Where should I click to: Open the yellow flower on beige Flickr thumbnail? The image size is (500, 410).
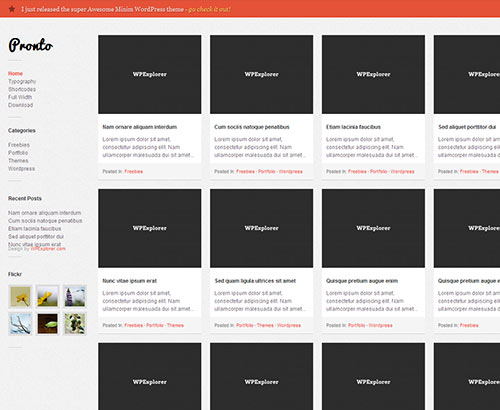(x=20, y=296)
